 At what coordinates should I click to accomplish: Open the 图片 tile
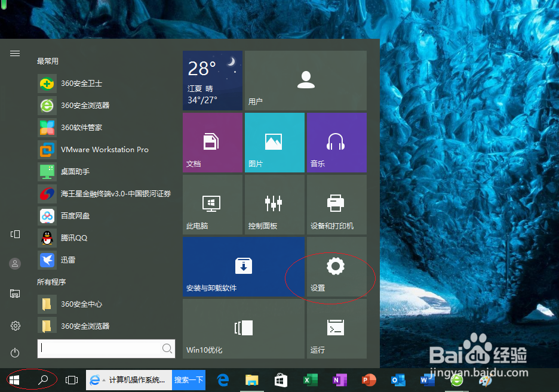(x=275, y=143)
